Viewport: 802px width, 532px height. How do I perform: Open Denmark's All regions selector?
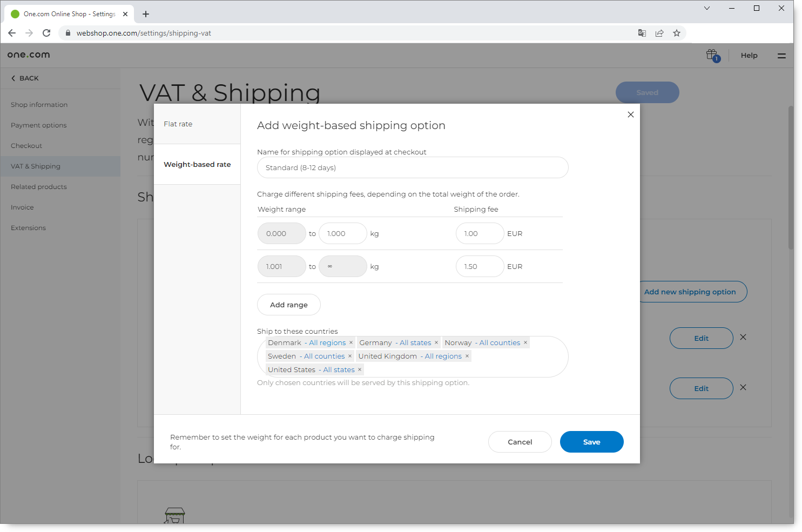tap(326, 342)
